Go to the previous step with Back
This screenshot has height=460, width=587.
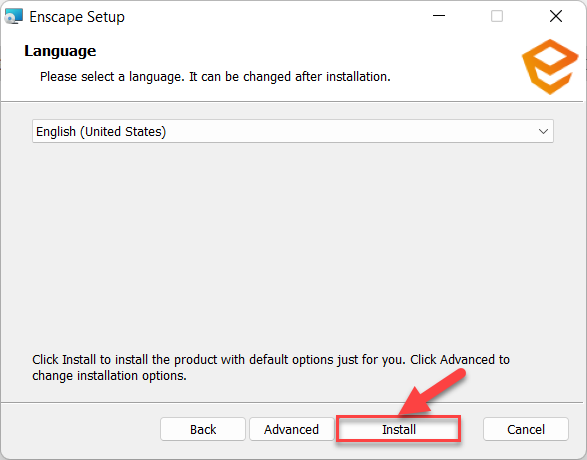(203, 429)
